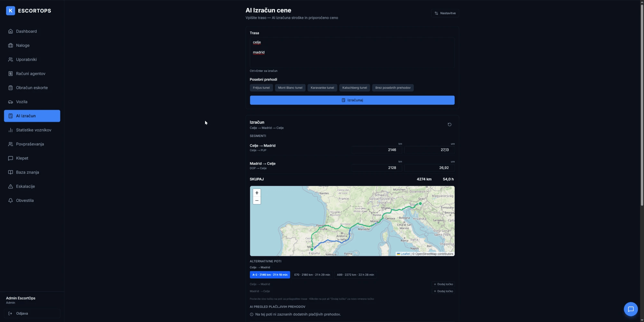Viewport: 644px width, 322px height.
Task: Add waypoint to Celje → Madrid route
Action: coord(443,284)
